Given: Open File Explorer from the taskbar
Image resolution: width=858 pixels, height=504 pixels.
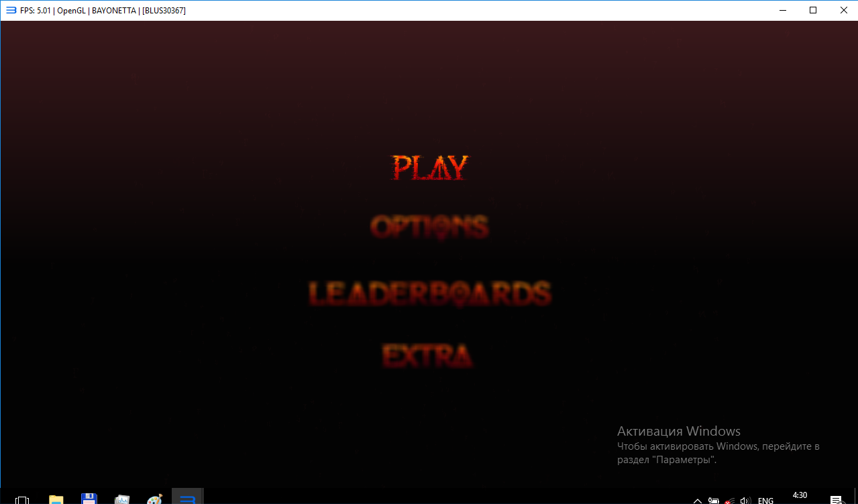Looking at the screenshot, I should 56,499.
